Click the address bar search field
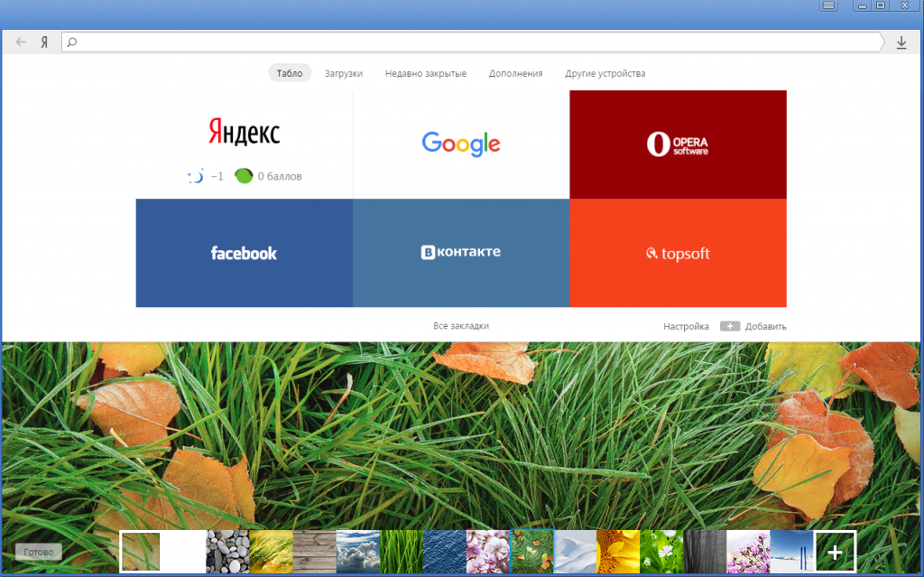924x577 pixels. (x=469, y=42)
